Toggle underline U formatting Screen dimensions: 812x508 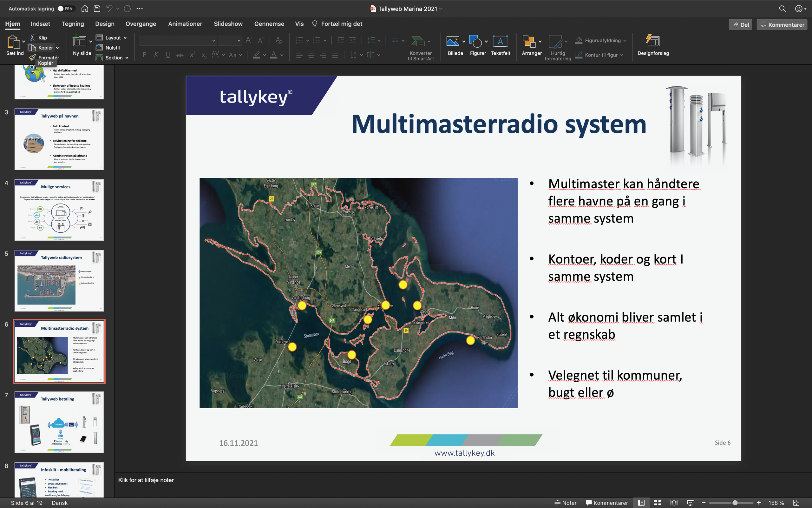[x=168, y=55]
